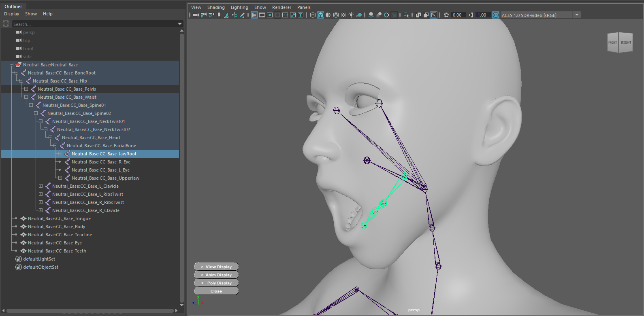644x316 pixels.
Task: Open the viewport Lighting menu
Action: tap(239, 7)
